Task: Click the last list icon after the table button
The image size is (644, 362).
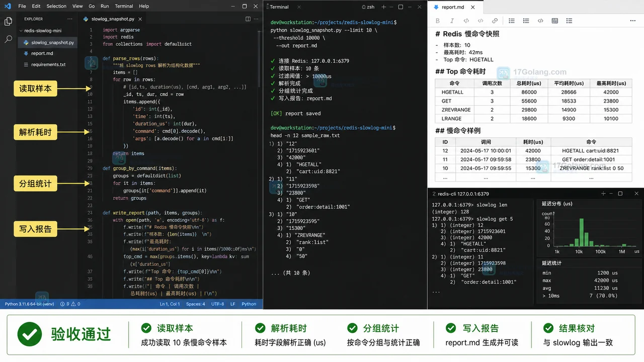Action: pos(569,21)
